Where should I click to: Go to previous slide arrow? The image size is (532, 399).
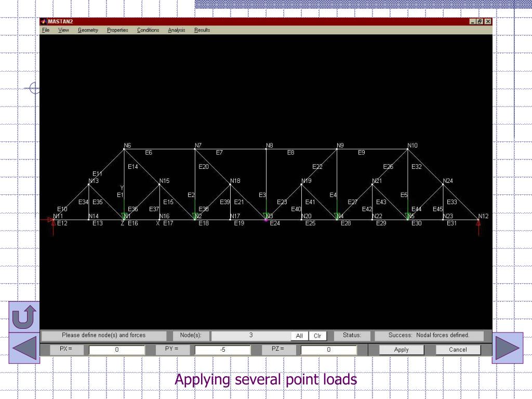[24, 348]
